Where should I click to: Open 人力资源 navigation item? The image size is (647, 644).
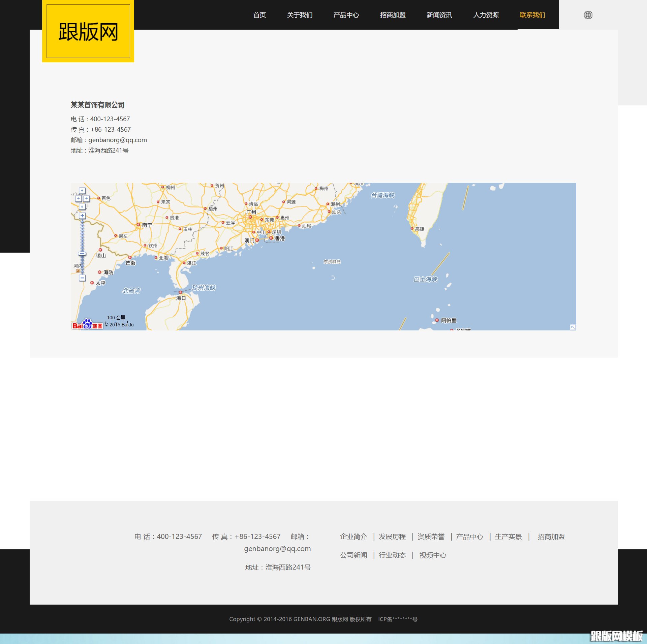[x=486, y=15]
